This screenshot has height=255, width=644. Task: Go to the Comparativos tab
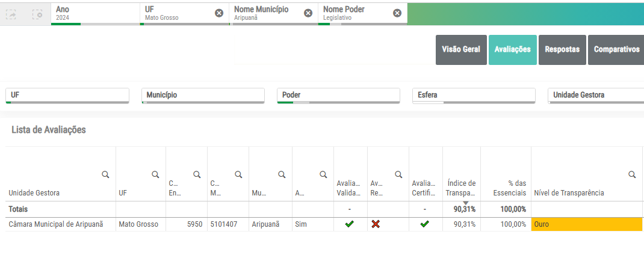point(616,49)
